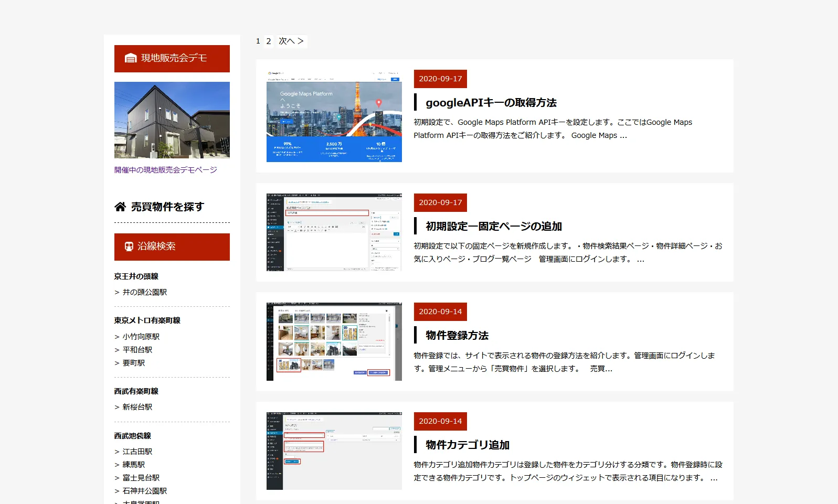838x504 pixels.
Task: Click the garage icon beside 現地販売会デモ
Action: coord(131,58)
